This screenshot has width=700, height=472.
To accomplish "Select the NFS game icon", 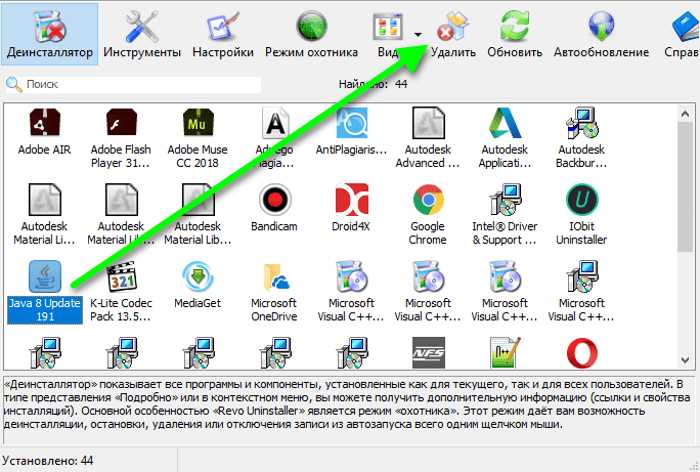I will point(428,353).
